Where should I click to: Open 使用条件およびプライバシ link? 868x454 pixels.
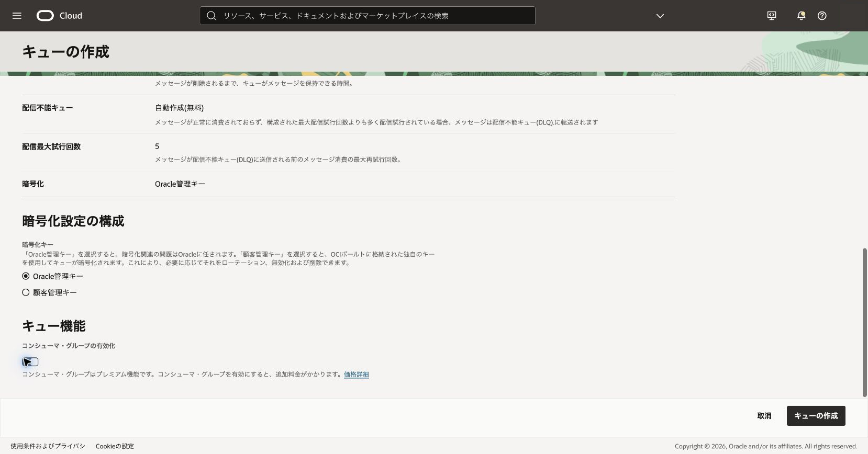[48, 446]
